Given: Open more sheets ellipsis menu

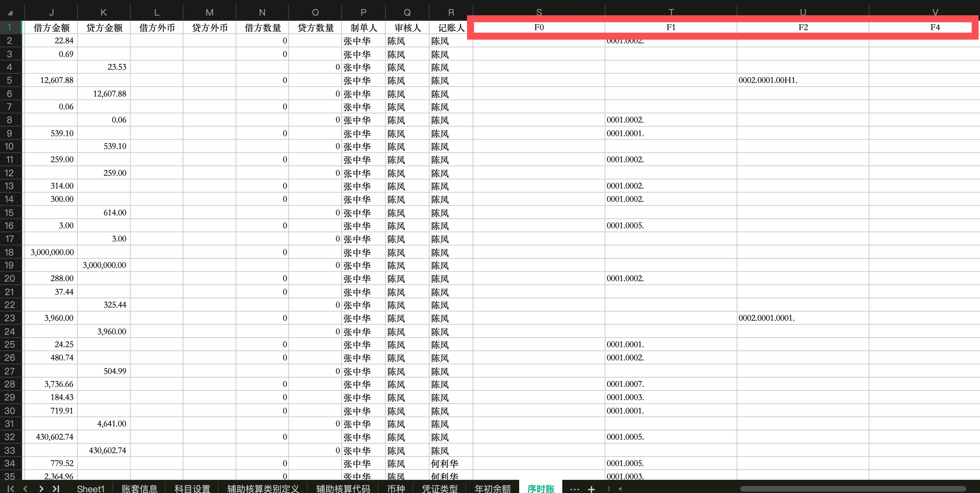Looking at the screenshot, I should pos(574,489).
